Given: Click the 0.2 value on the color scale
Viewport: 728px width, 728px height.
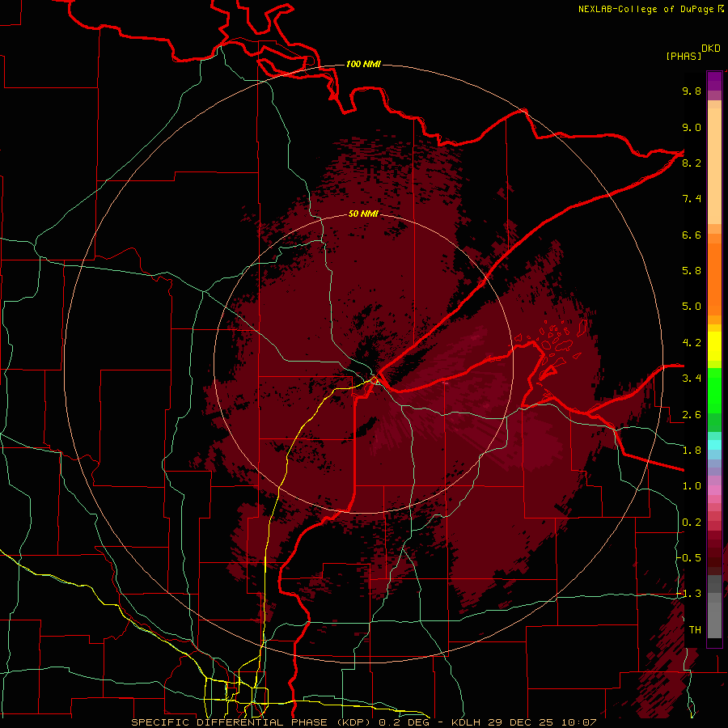Looking at the screenshot, I should (692, 523).
